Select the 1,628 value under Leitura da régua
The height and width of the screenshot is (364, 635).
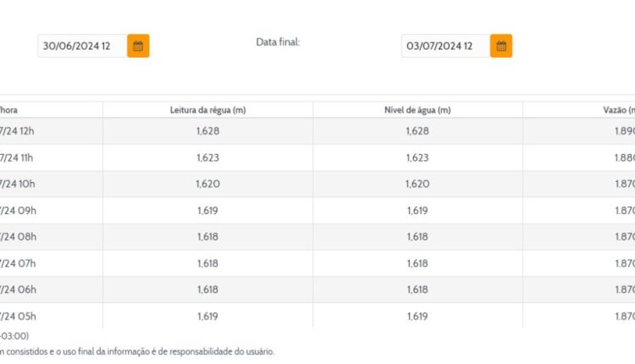click(207, 131)
